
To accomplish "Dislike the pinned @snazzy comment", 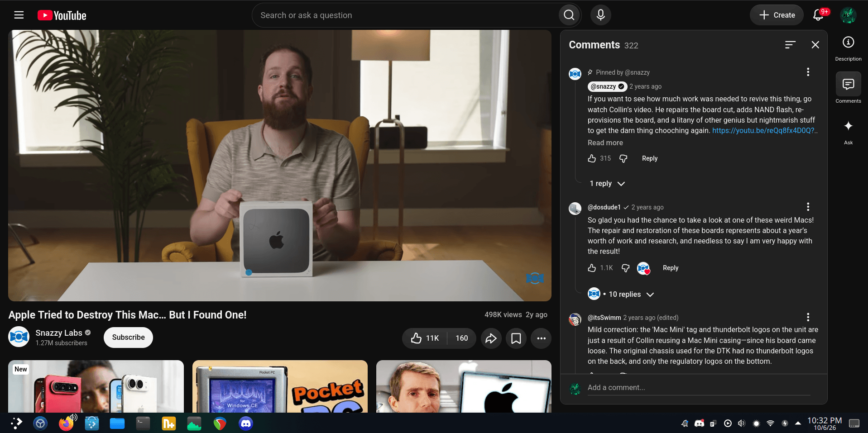I will 623,158.
